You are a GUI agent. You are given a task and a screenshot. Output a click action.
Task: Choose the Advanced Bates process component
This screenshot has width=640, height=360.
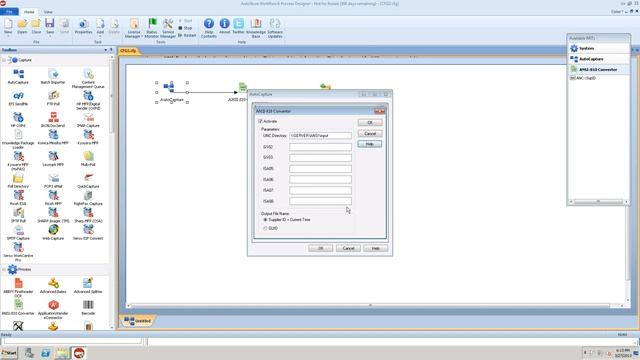(x=53, y=286)
